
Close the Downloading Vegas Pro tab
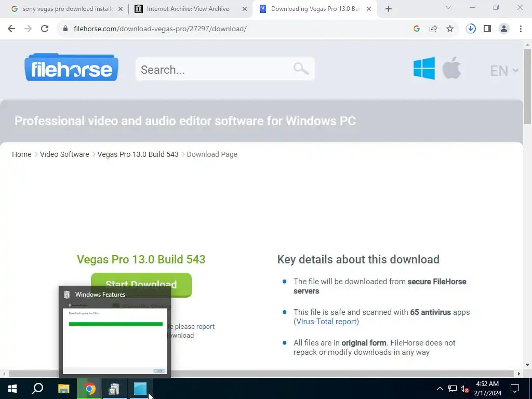pos(369,9)
